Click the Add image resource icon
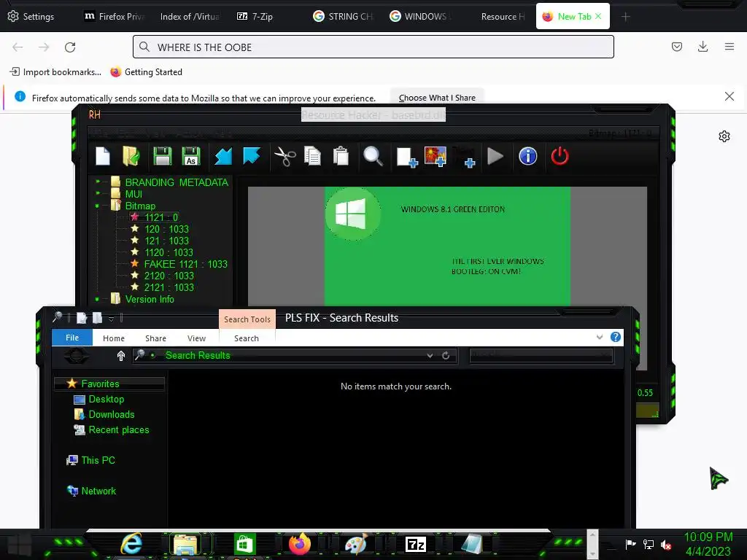The image size is (747, 560). [436, 156]
